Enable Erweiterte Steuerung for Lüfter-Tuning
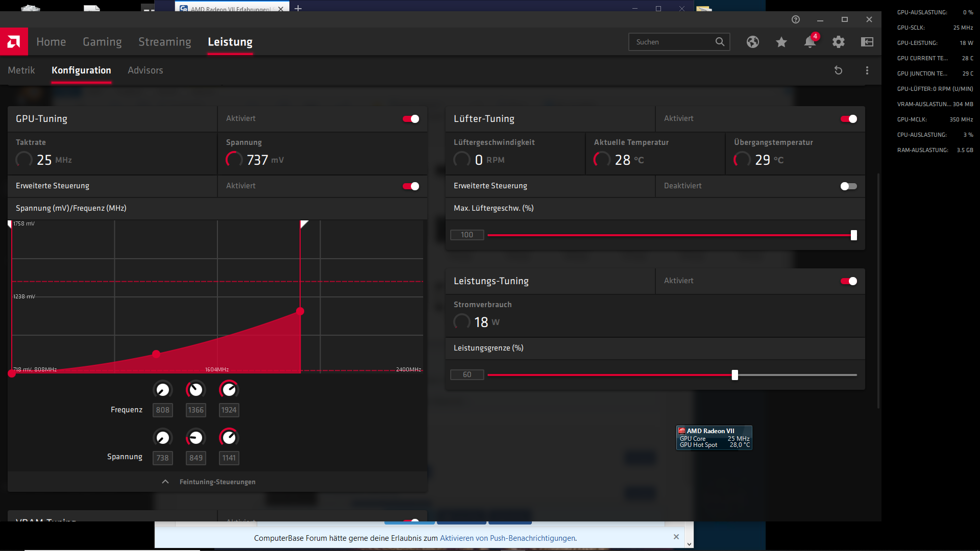This screenshot has height=551, width=980. (848, 186)
